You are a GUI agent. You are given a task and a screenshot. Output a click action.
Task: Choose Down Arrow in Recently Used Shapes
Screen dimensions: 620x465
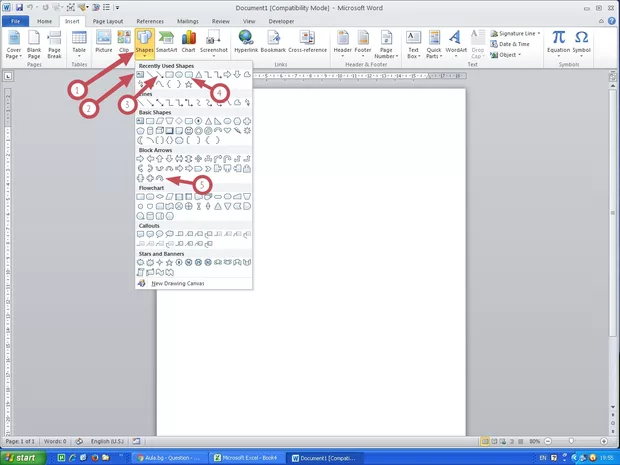point(237,74)
